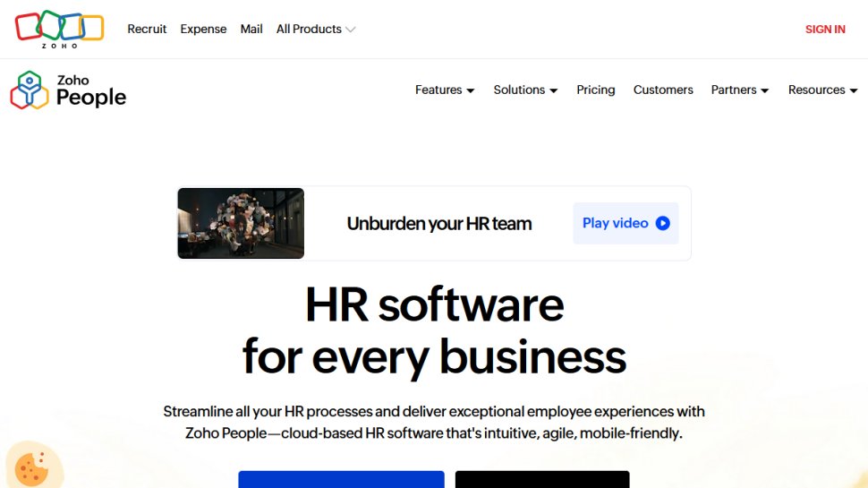Click the 'Unburden your HR team' text
The image size is (868, 488).
[439, 224]
